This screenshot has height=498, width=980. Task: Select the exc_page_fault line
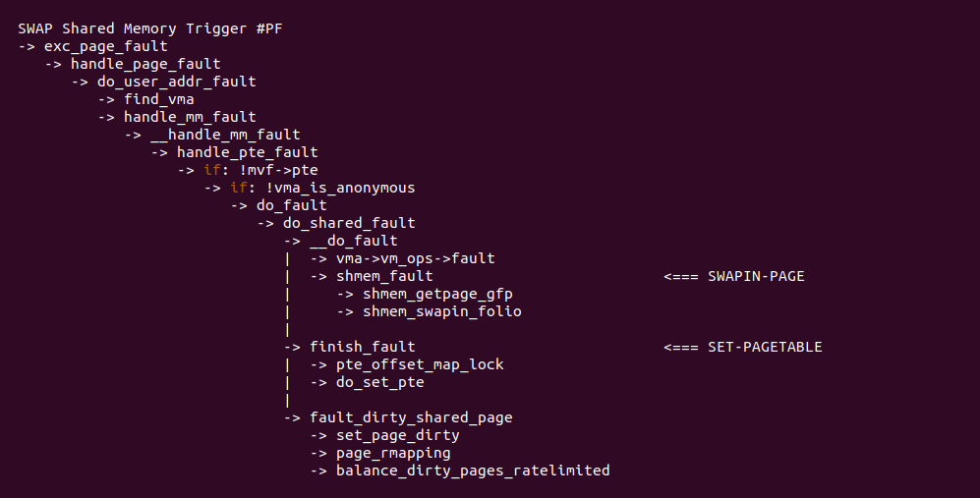(x=106, y=46)
